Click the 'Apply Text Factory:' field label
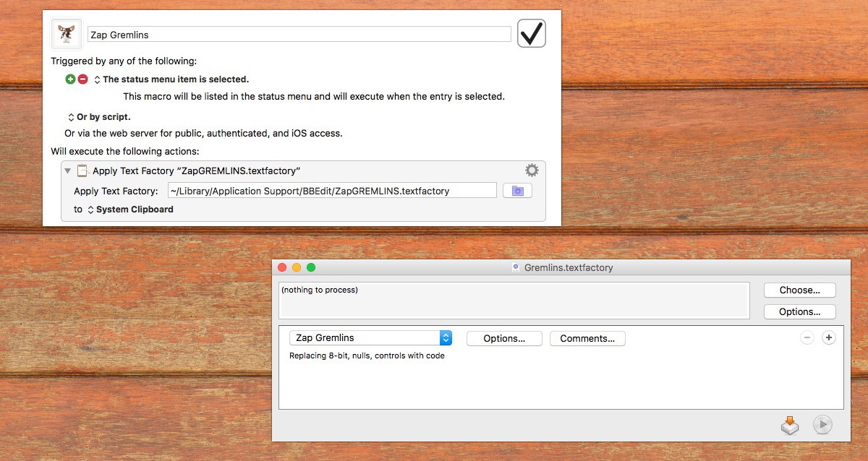The height and width of the screenshot is (461, 868). tap(116, 191)
